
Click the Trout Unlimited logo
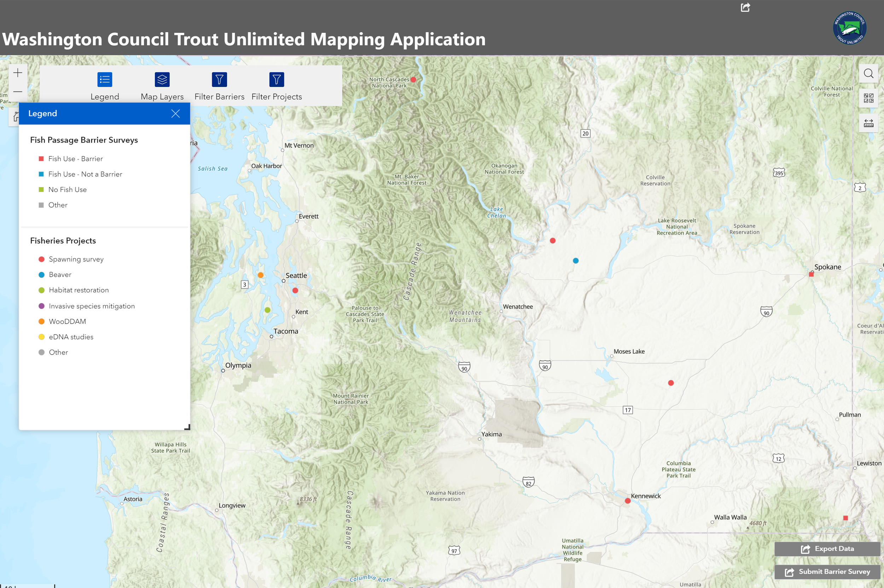849,28
